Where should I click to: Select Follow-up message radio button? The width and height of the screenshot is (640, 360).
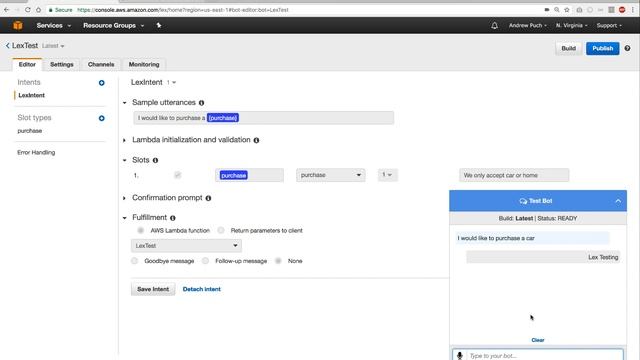[x=205, y=261]
